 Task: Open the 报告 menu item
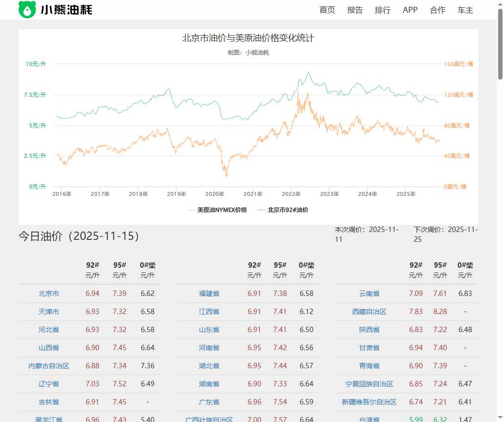(355, 10)
